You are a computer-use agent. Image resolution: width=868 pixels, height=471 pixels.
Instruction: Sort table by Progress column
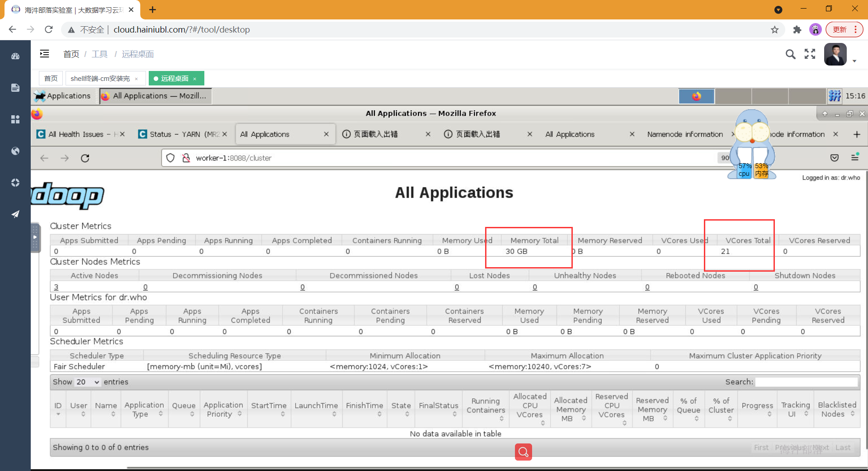pyautogui.click(x=757, y=409)
